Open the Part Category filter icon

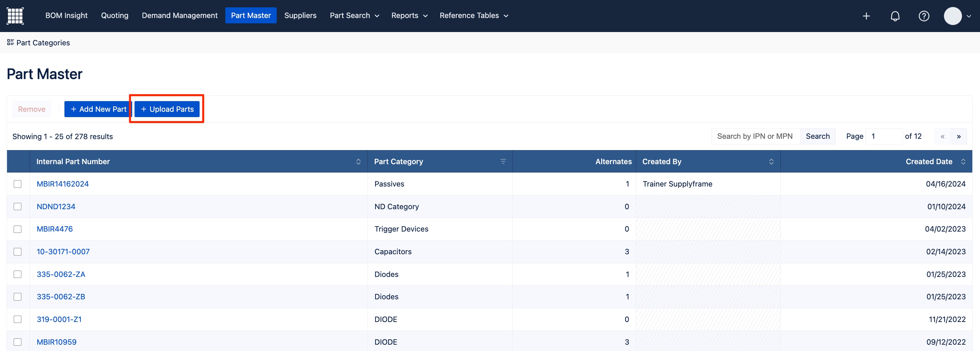click(503, 161)
